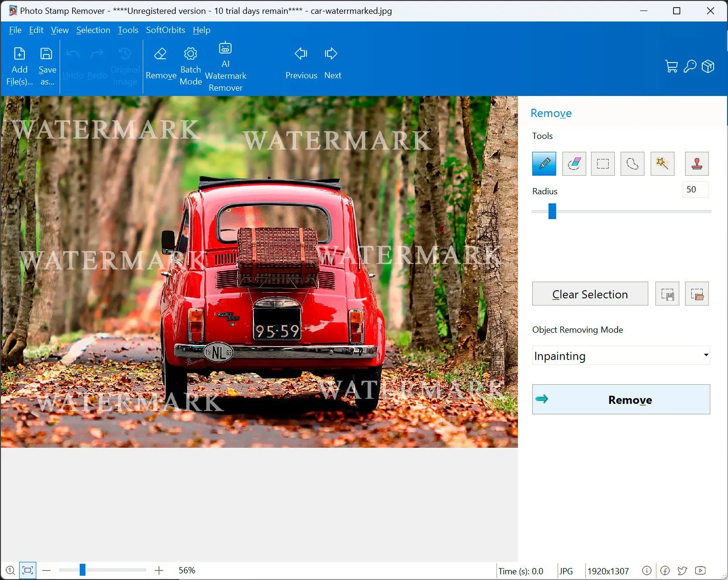Viewport: 728px width, 580px height.
Task: Click the Remove panel heading
Action: (x=551, y=113)
